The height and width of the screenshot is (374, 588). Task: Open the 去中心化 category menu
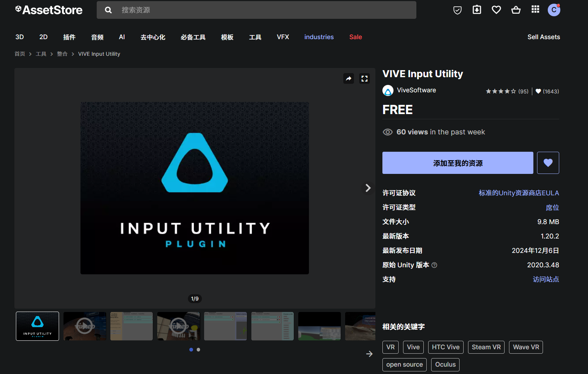153,37
